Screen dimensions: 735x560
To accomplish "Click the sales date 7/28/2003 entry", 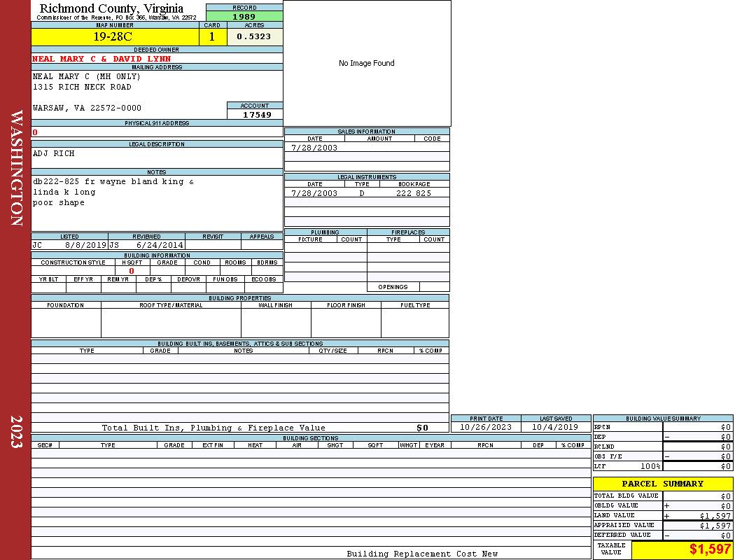I will [314, 148].
